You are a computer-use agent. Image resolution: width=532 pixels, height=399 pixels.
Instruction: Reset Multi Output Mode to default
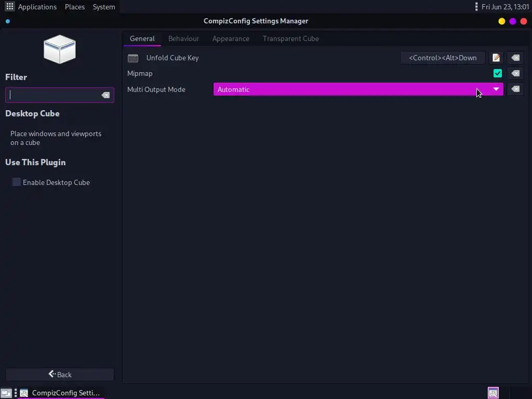[x=515, y=89]
